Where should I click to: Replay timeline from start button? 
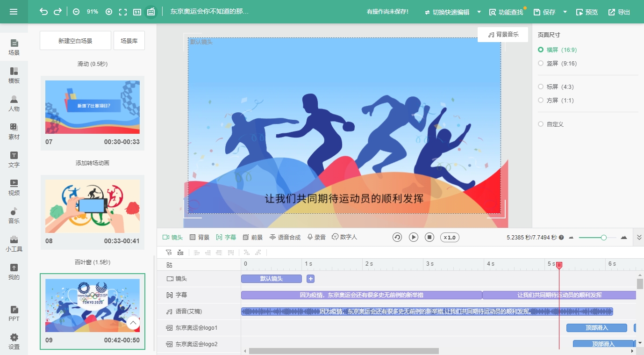[x=397, y=237]
